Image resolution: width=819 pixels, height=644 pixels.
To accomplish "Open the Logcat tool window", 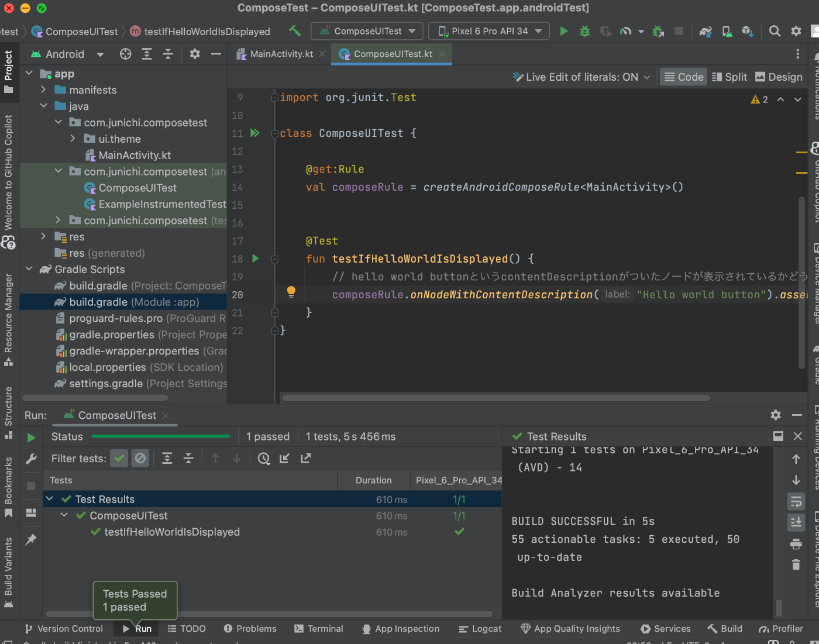I will click(x=480, y=628).
